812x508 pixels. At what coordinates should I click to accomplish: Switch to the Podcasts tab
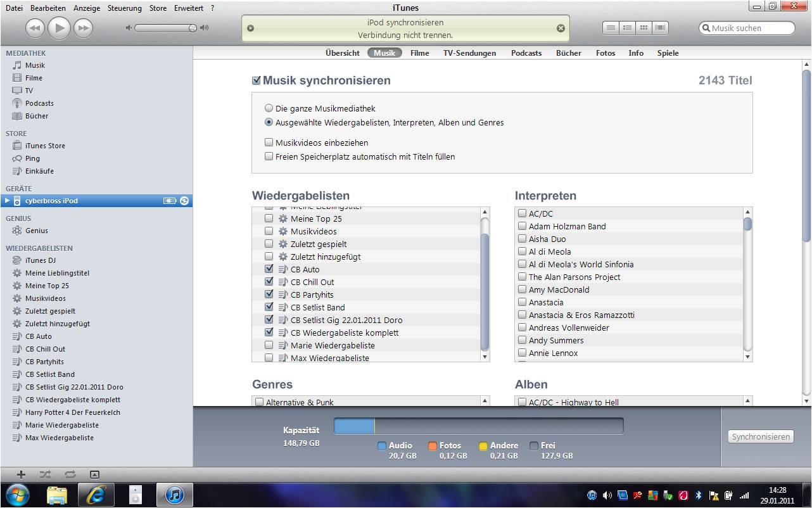(526, 53)
